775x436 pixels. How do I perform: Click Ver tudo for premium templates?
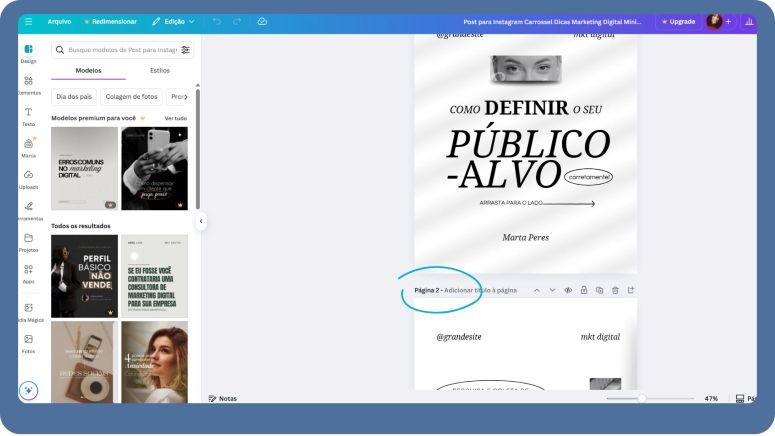[175, 118]
